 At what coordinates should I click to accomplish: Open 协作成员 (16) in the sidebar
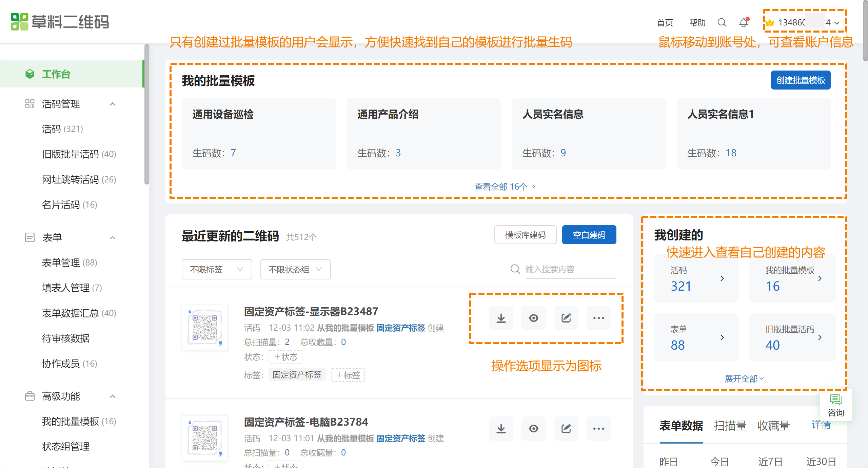pos(70,364)
